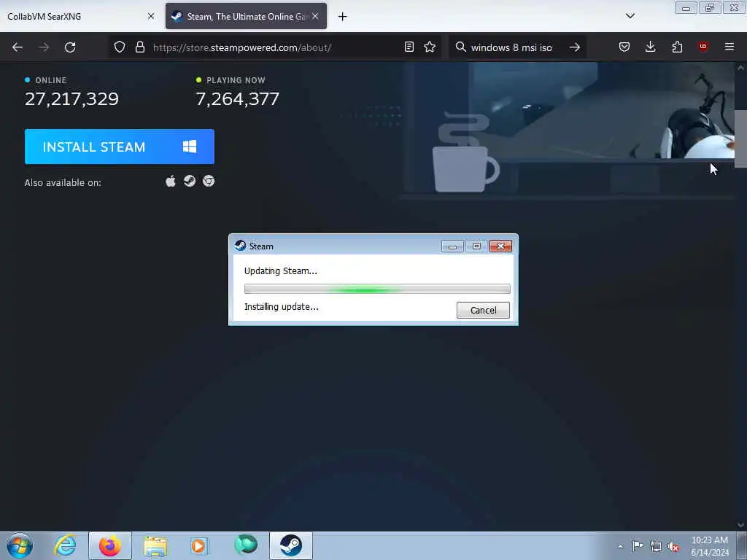The image size is (747, 560).
Task: Close the Steam store tab
Action: click(315, 16)
